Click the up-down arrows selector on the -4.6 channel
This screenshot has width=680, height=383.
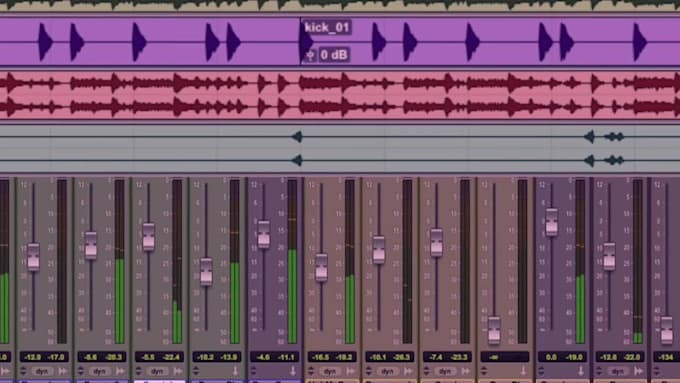(254, 371)
